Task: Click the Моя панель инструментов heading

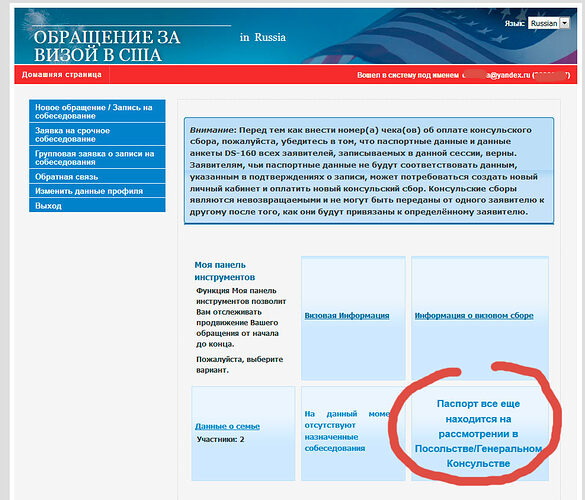Action: pos(225,271)
